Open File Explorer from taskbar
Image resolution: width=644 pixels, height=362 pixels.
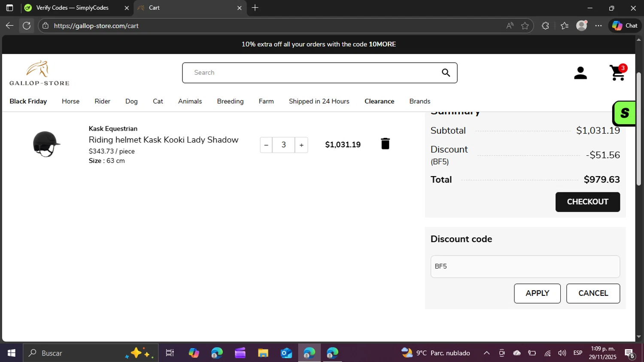click(x=263, y=353)
